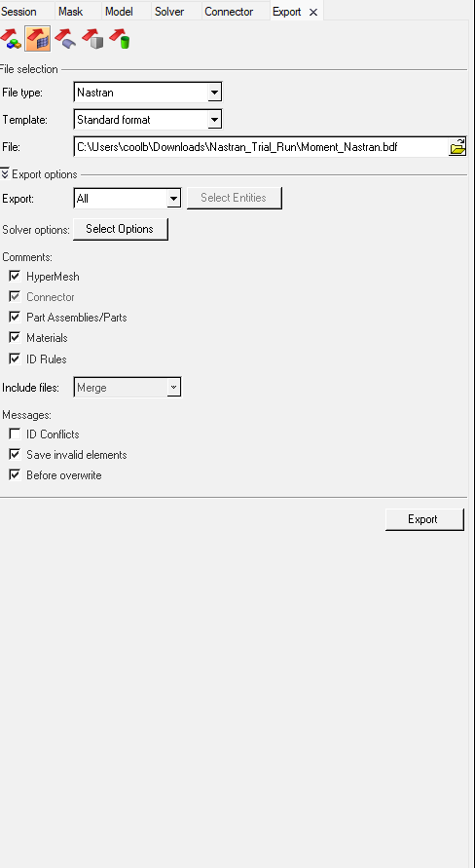Select the Export Connectors gray cube icon

tap(92, 39)
